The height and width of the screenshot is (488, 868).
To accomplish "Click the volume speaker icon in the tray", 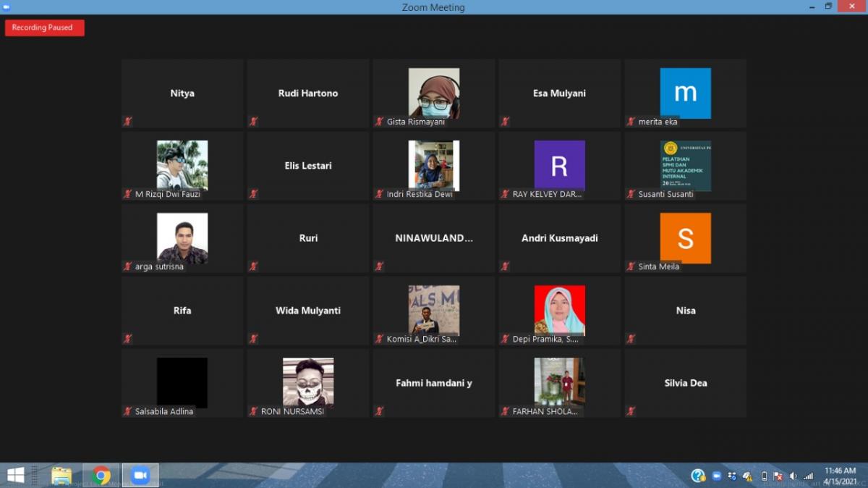I will tap(793, 476).
